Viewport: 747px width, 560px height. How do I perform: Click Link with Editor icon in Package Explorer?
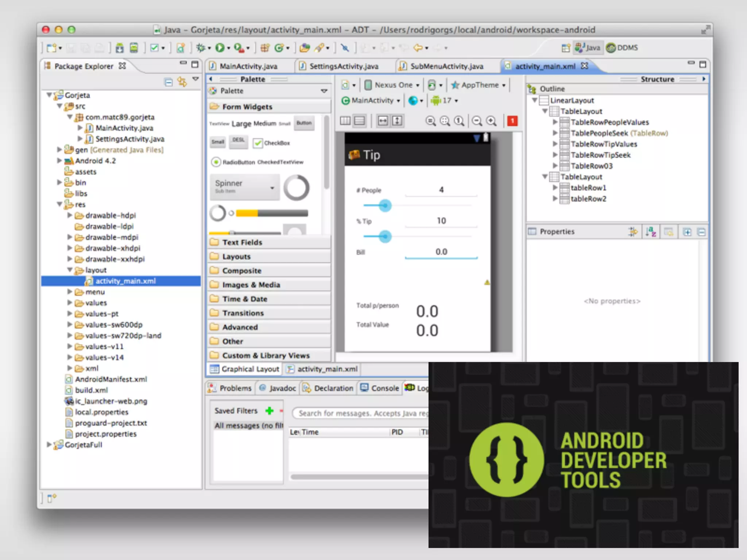point(182,82)
